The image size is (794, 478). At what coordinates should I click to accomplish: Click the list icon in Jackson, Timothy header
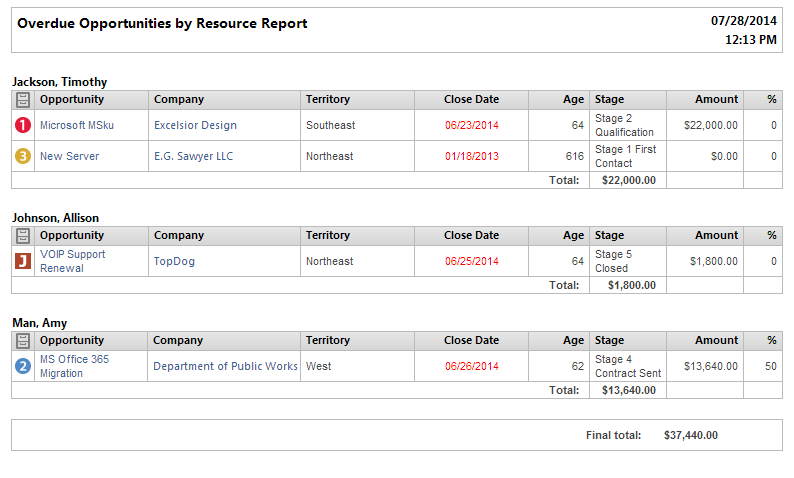(x=23, y=100)
